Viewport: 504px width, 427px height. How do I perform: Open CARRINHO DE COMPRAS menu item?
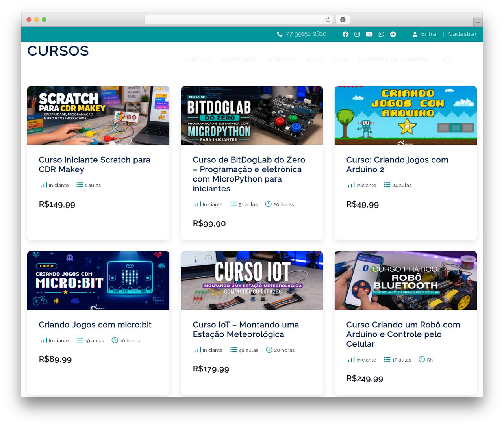pyautogui.click(x=394, y=59)
